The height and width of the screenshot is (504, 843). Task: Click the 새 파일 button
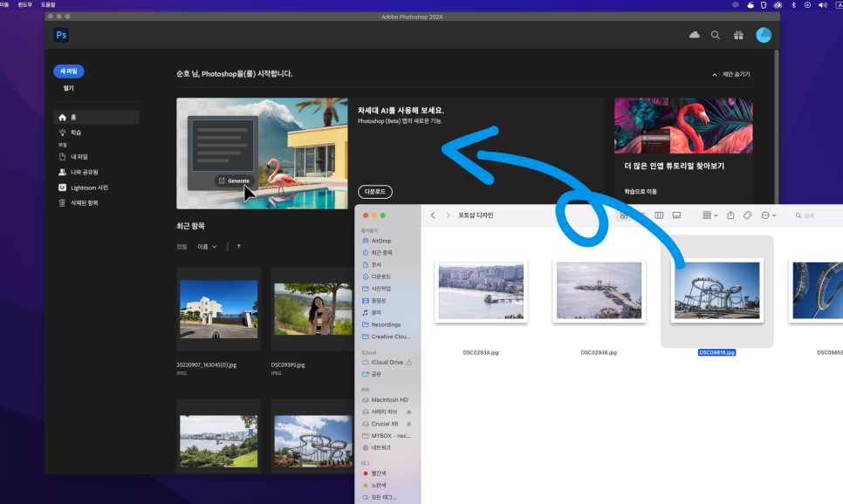click(x=69, y=71)
